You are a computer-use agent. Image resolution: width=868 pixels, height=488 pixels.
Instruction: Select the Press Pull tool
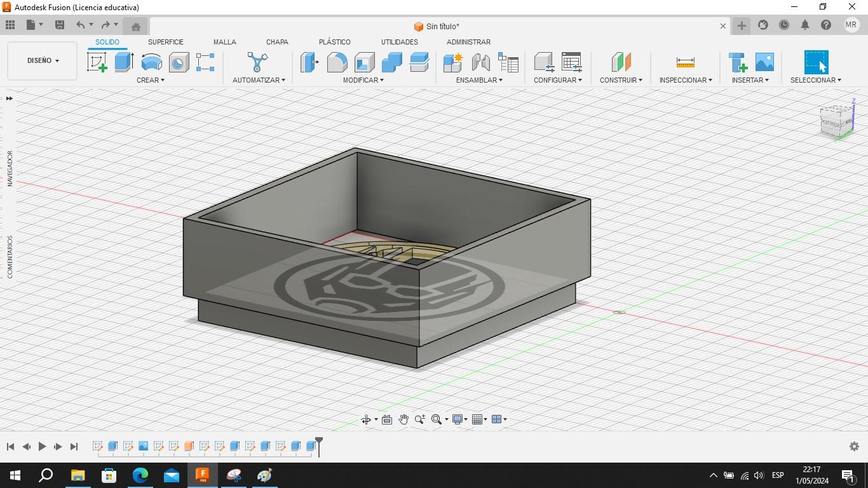pyautogui.click(x=309, y=62)
